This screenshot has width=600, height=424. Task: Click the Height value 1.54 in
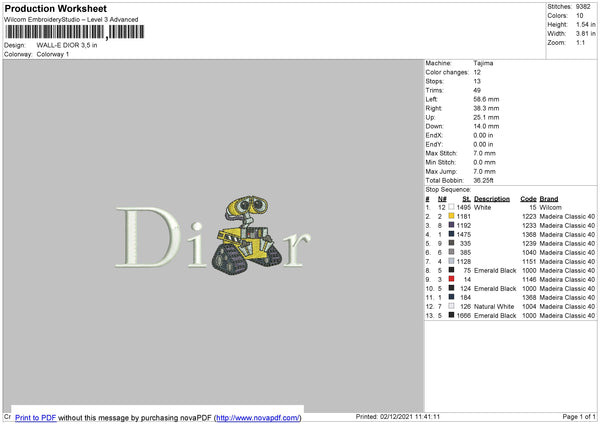coord(586,24)
